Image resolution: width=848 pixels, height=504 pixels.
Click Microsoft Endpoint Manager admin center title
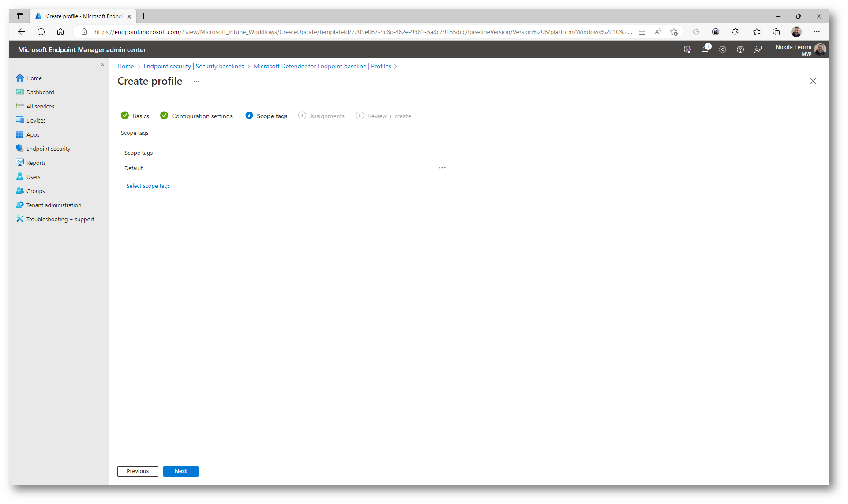(82, 50)
